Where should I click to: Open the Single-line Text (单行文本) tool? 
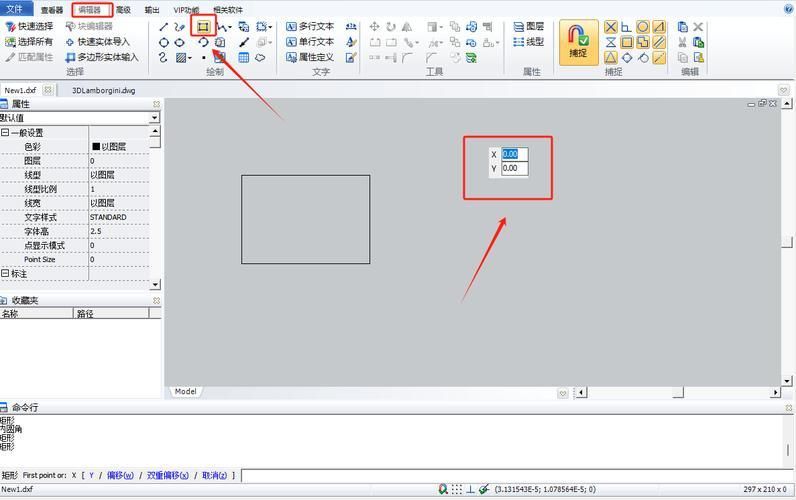[310, 42]
